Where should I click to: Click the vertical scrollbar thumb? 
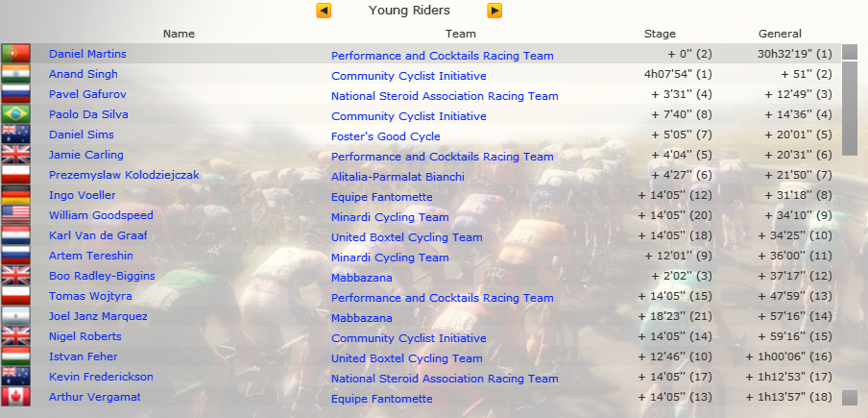pyautogui.click(x=850, y=109)
